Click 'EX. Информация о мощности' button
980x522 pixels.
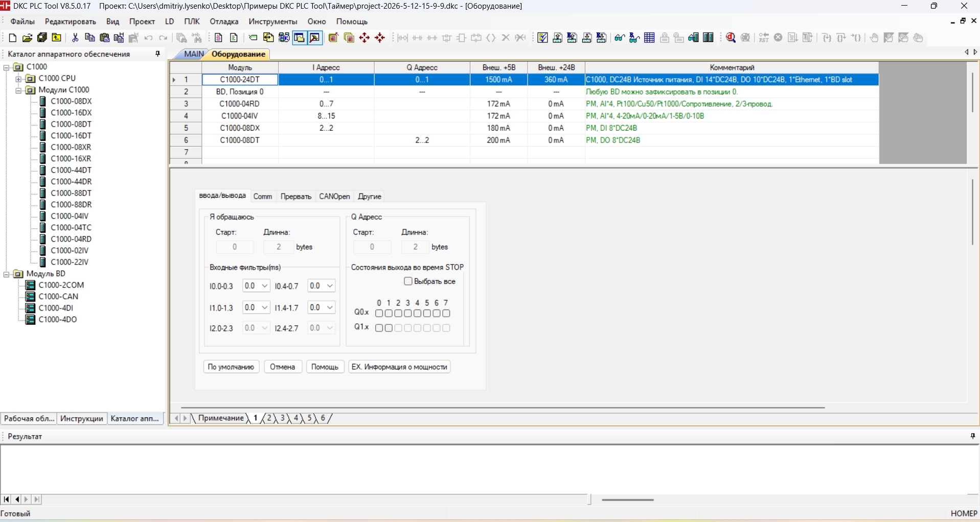coord(400,367)
